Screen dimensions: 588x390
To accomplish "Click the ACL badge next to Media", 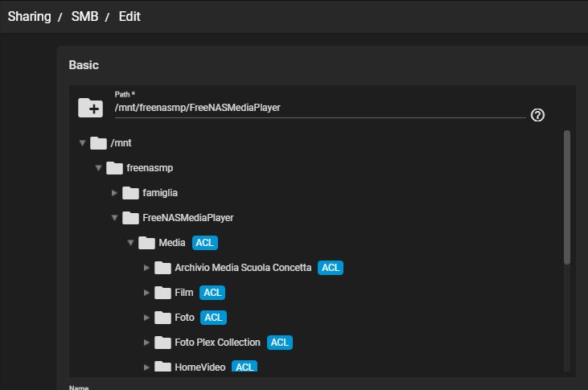I will [205, 243].
